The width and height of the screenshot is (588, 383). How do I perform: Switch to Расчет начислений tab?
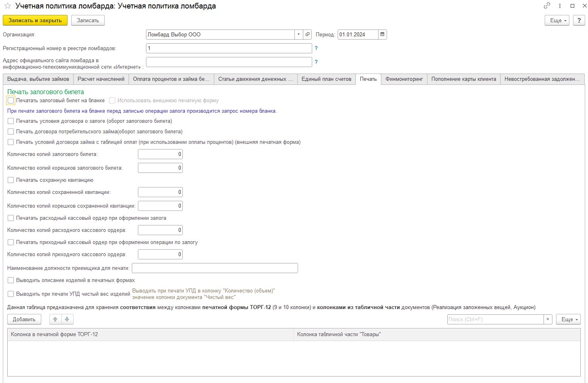101,79
